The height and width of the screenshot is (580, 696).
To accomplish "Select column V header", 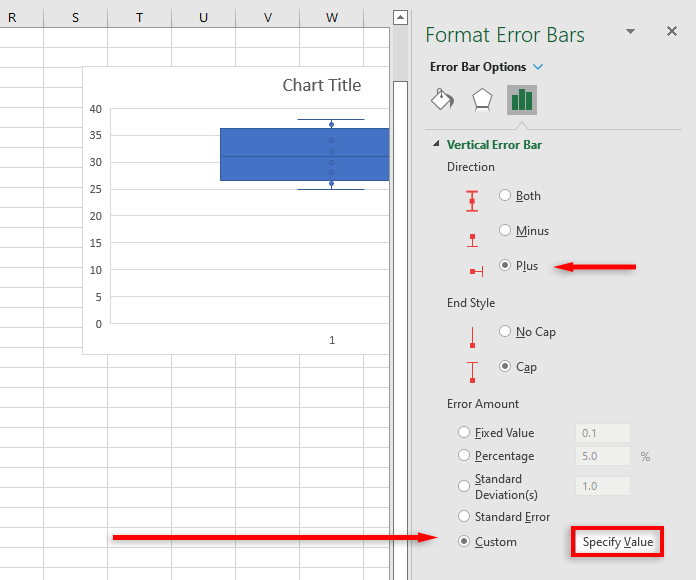I will click(268, 18).
